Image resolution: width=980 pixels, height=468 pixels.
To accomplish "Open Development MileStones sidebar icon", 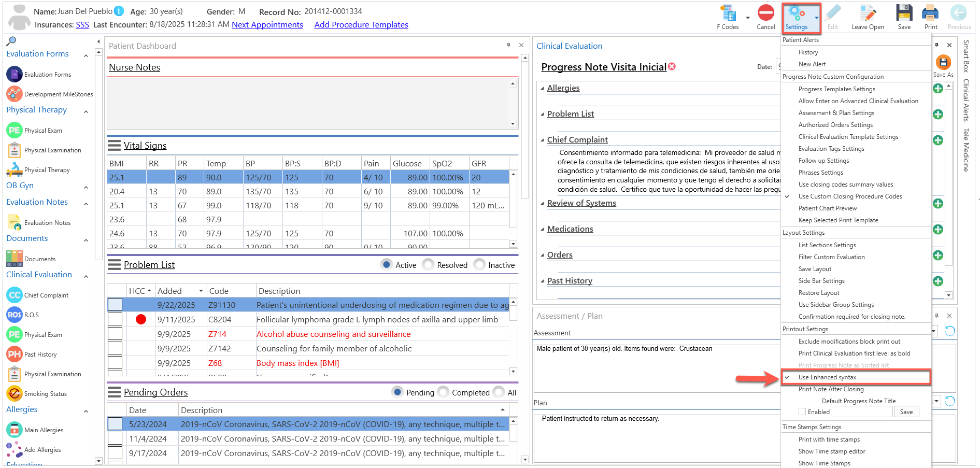I will click(x=15, y=94).
